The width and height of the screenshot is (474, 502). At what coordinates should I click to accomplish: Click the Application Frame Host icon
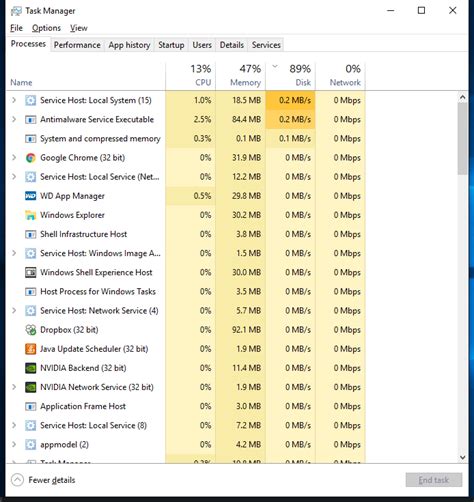click(30, 406)
